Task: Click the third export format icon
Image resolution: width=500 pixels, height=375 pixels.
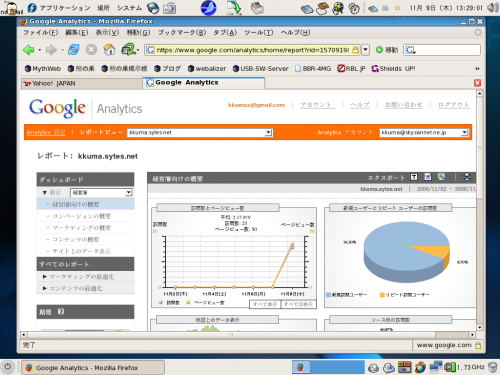Action: click(x=441, y=177)
